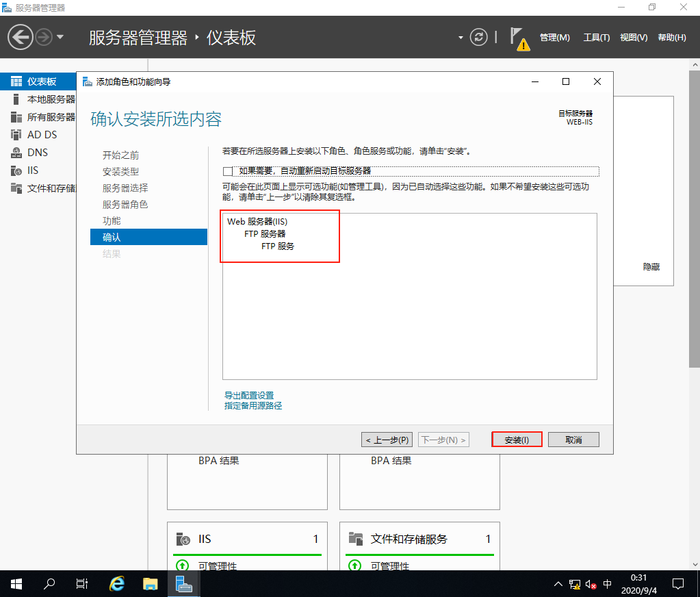Click the 导出配置设置 link
The height and width of the screenshot is (597, 700).
point(249,395)
